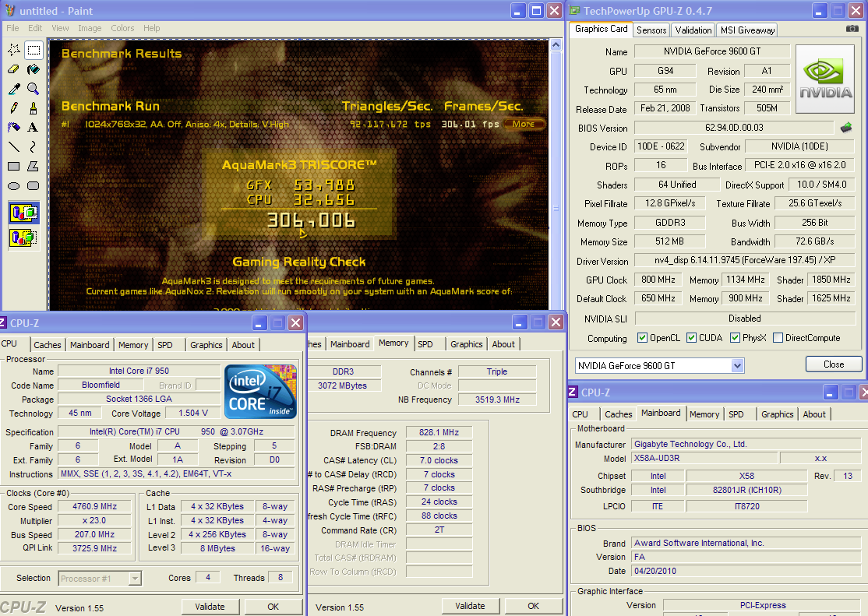The image size is (868, 616).
Task: Select the Polygon tool in Paint
Action: tap(34, 166)
